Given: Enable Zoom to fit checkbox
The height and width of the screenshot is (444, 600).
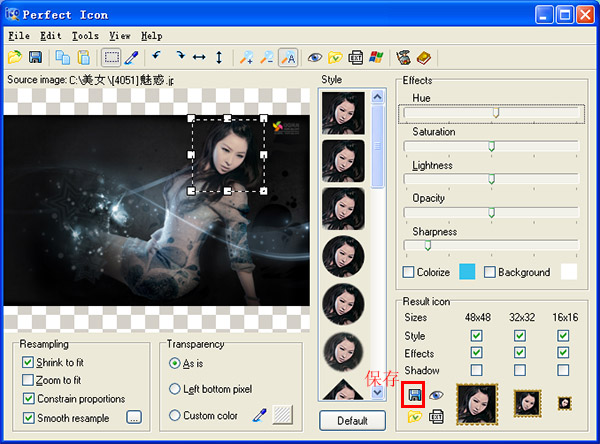Looking at the screenshot, I should pos(28,380).
